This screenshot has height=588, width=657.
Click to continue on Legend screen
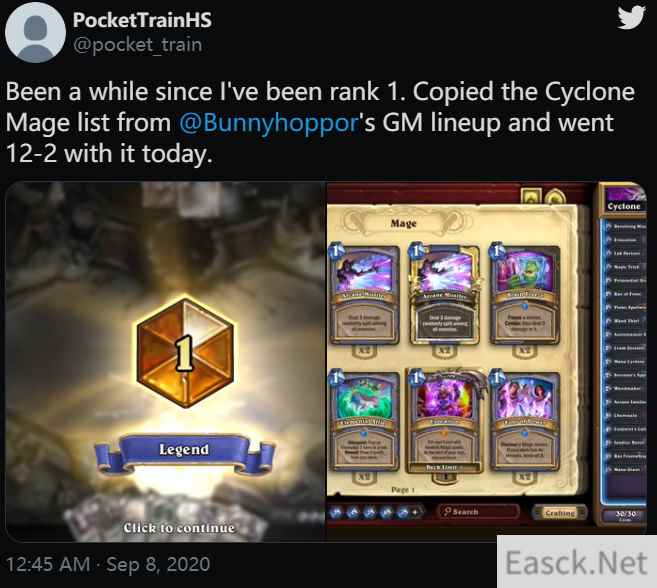[x=179, y=528]
